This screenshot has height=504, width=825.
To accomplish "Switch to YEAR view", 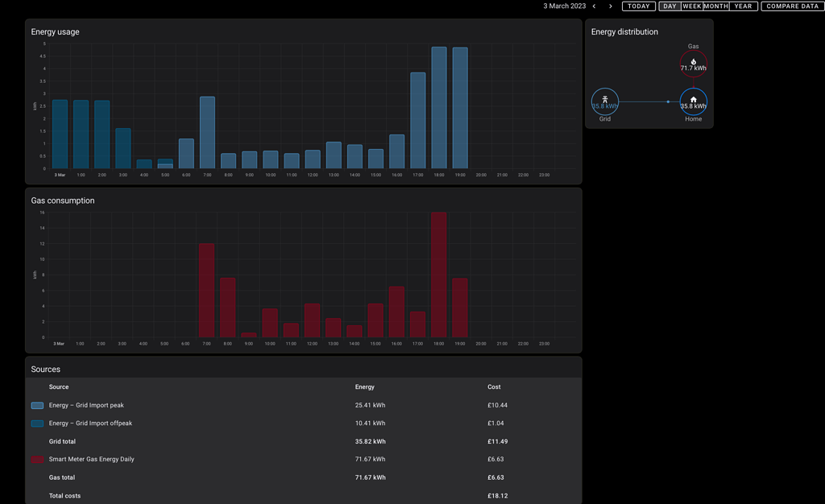I will click(x=742, y=6).
